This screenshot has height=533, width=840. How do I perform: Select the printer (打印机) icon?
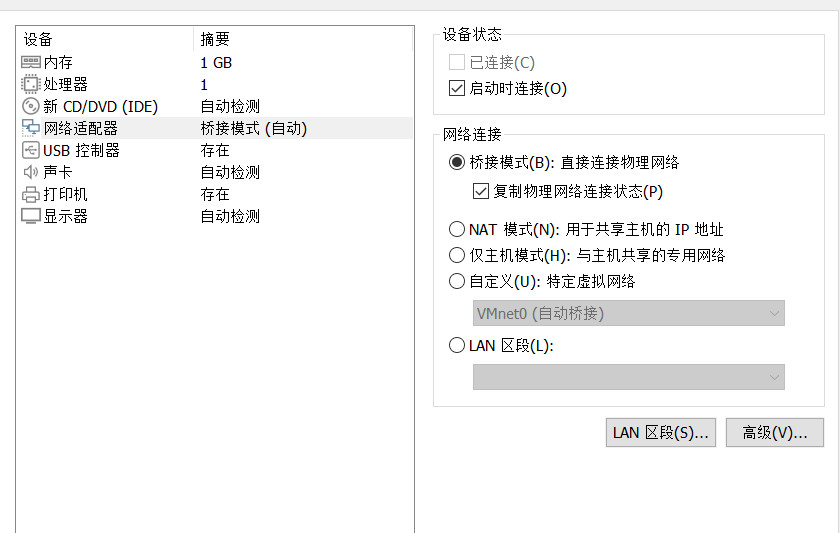coord(31,194)
